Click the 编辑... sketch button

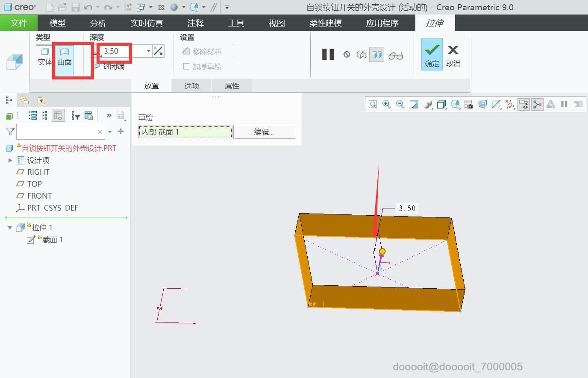[264, 132]
